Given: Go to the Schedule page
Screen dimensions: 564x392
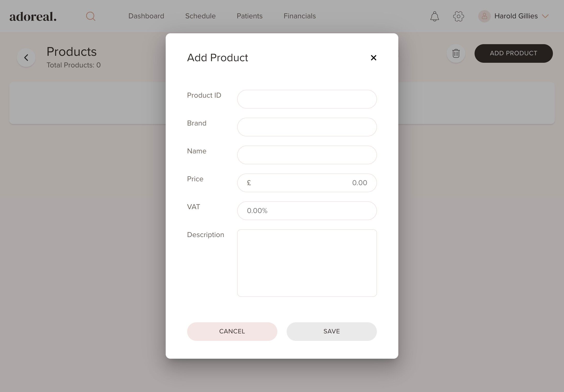Looking at the screenshot, I should click(x=200, y=16).
